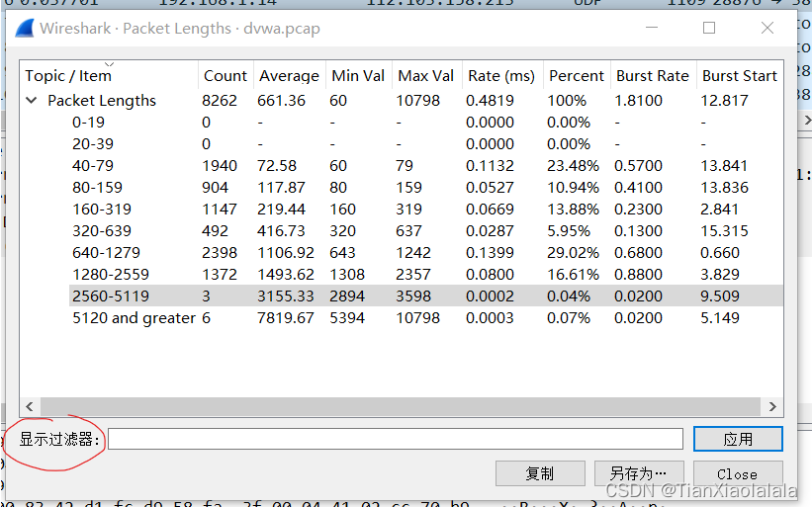This screenshot has width=812, height=507.
Task: Click burst start value 12.817
Action: (724, 101)
